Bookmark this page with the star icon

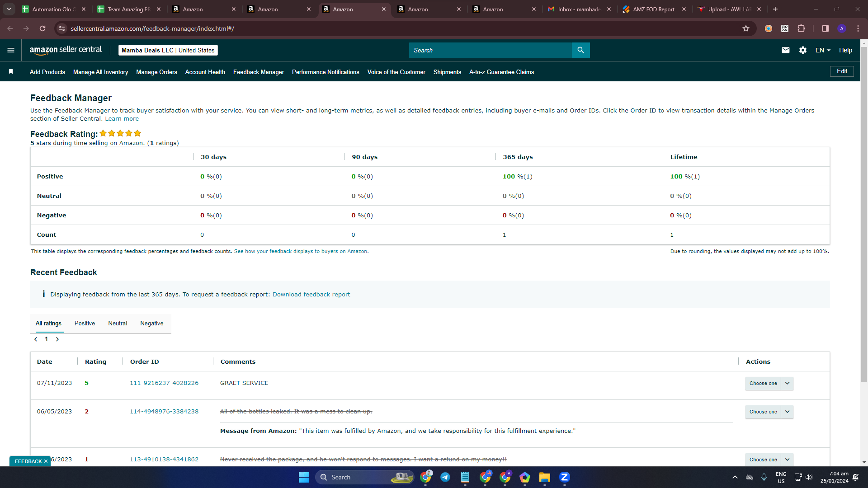pyautogui.click(x=746, y=28)
